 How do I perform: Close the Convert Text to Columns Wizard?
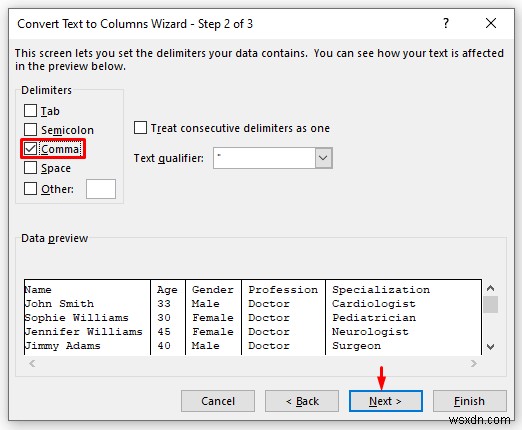(x=491, y=23)
